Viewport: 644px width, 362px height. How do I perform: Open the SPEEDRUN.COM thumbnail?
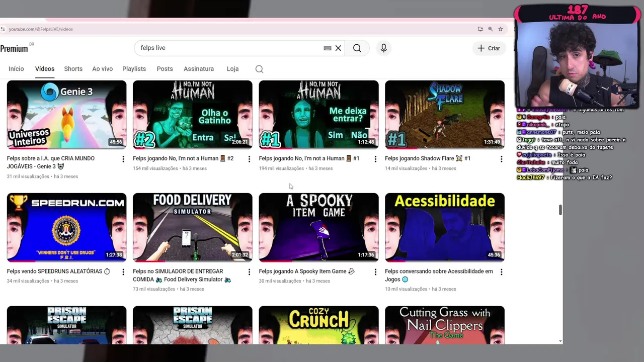point(66,227)
